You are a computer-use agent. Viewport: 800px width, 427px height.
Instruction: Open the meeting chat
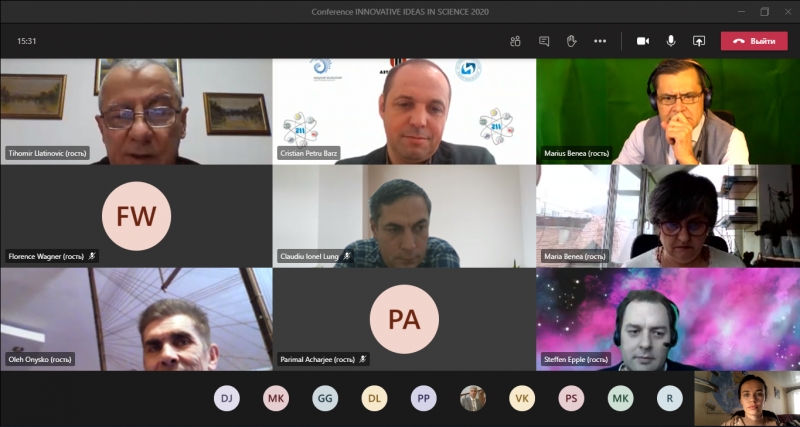point(544,41)
